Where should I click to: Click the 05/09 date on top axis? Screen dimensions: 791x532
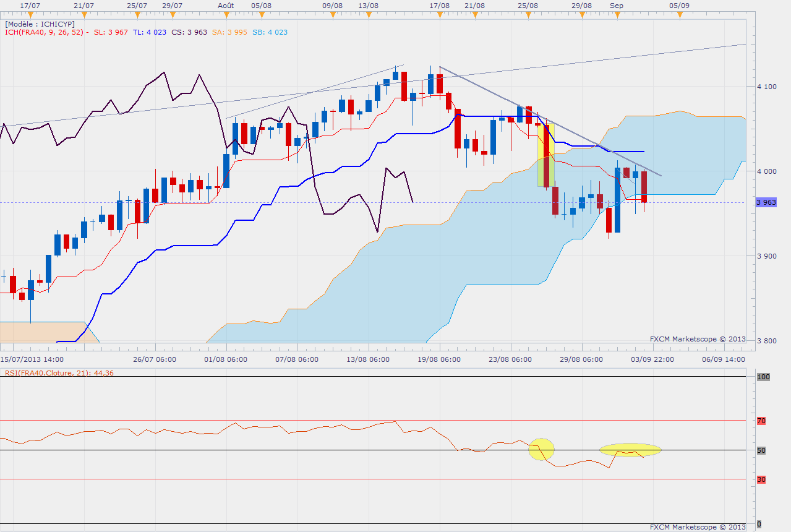point(679,5)
